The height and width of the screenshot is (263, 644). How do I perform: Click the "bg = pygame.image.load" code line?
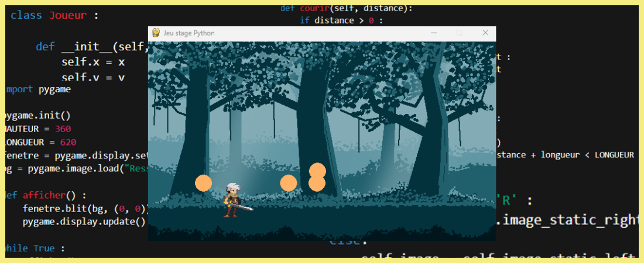tap(76, 169)
